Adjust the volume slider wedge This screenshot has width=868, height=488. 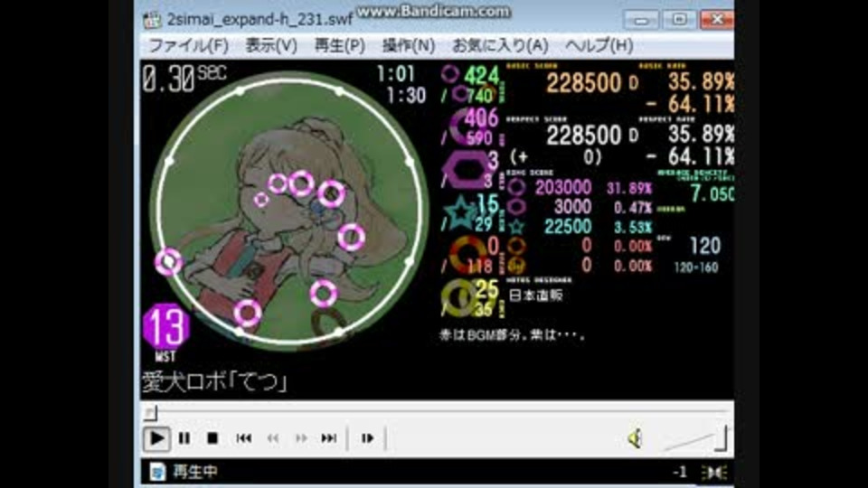[694, 439]
